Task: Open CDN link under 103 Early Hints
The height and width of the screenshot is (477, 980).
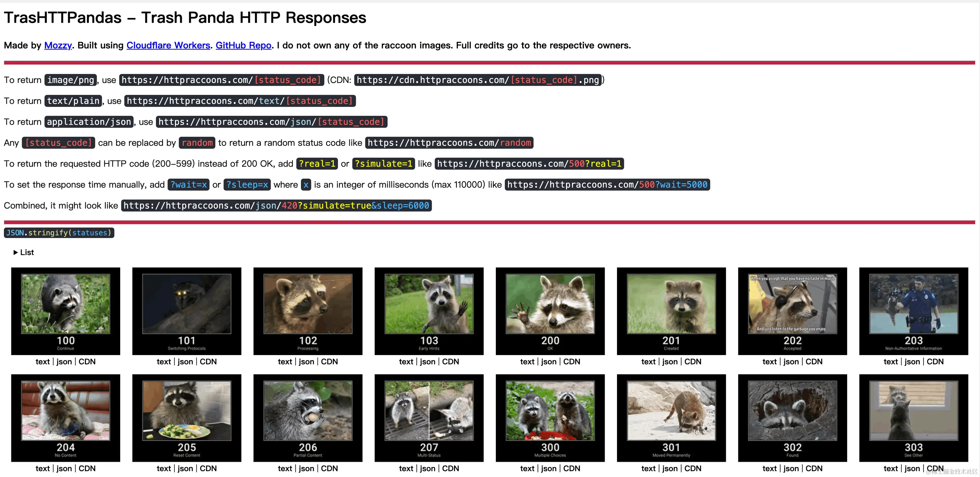Action: (450, 362)
